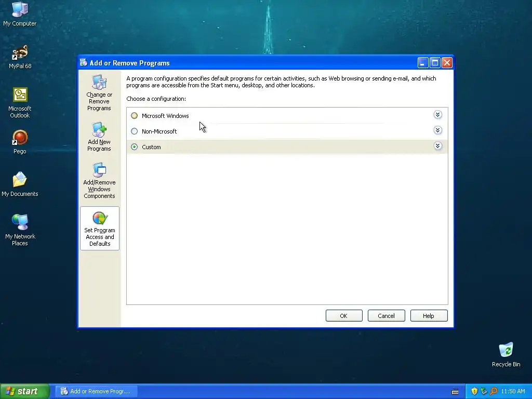The image size is (532, 399).
Task: Select the Microsoft Outlook desktop icon
Action: tap(20, 103)
